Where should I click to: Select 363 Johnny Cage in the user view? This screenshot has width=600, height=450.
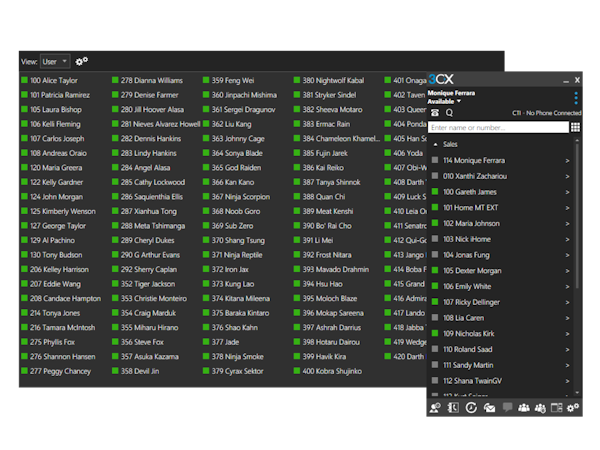pyautogui.click(x=234, y=139)
